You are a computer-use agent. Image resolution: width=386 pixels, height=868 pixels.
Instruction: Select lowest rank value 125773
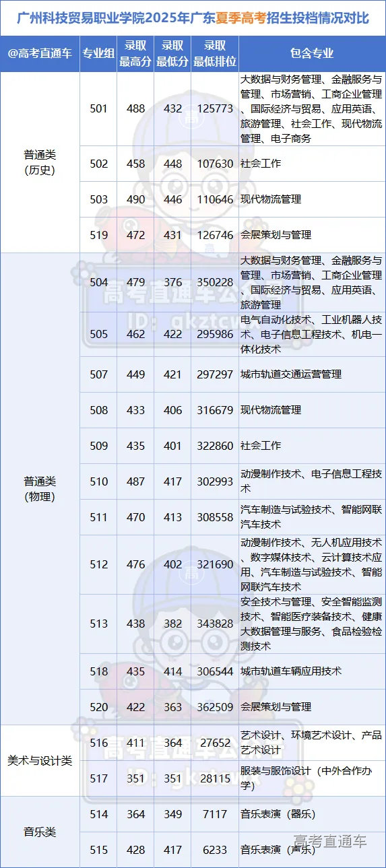215,108
